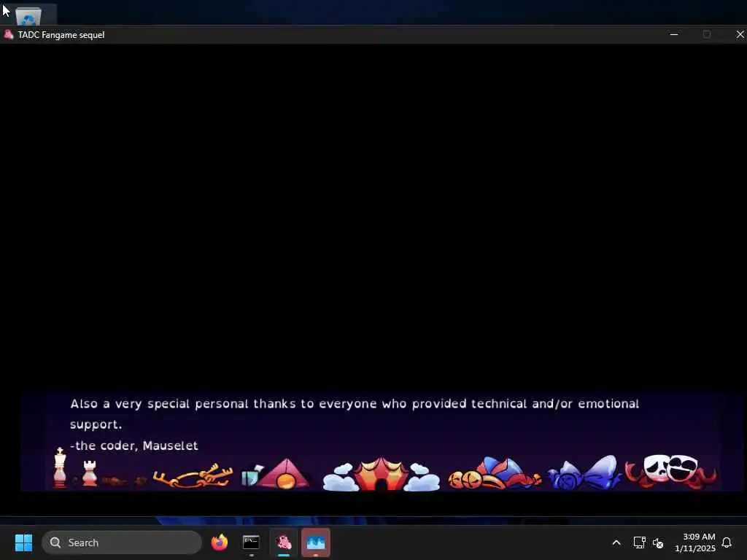The width and height of the screenshot is (747, 560).
Task: Open network status from the system tray
Action: coord(639,542)
